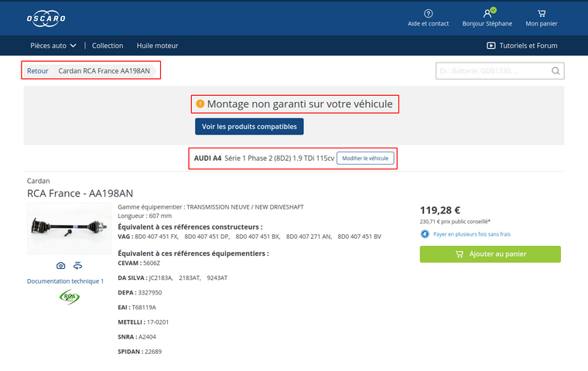Click Modifier le véhicule button

[365, 158]
